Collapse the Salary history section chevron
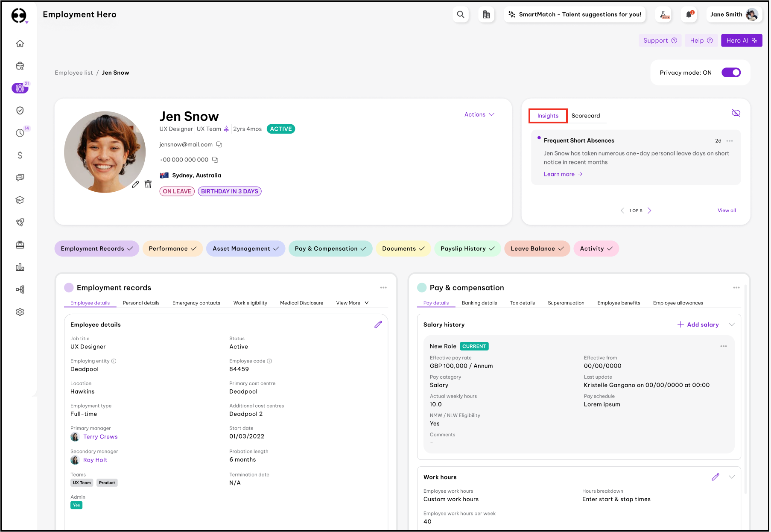The width and height of the screenshot is (771, 532). point(732,324)
